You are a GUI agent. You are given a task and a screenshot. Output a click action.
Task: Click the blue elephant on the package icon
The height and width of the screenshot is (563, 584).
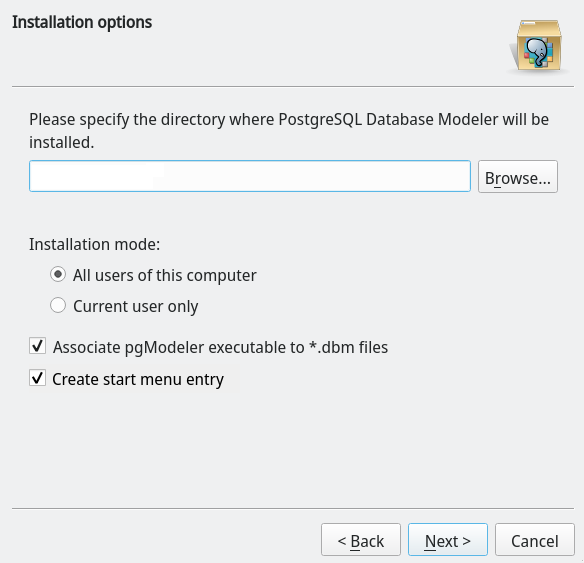[537, 52]
